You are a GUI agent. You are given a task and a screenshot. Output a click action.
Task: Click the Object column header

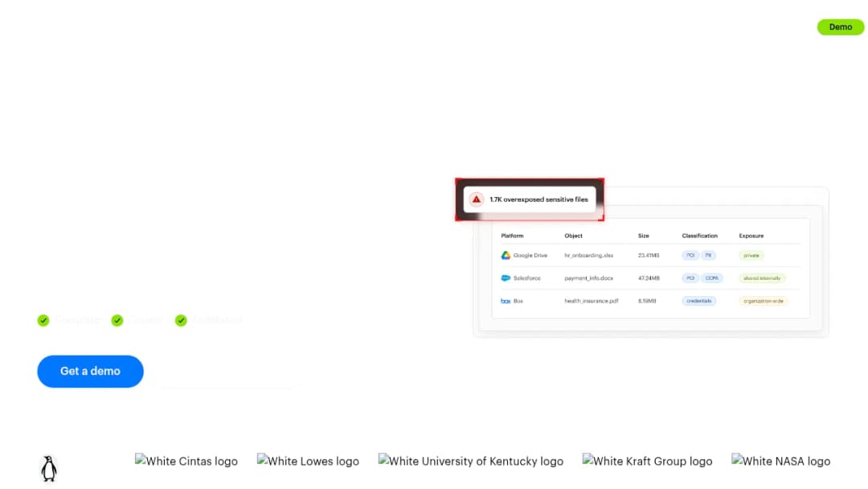574,236
